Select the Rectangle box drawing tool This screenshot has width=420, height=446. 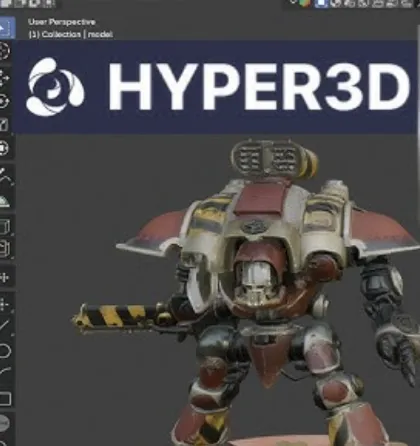[x=5, y=399]
